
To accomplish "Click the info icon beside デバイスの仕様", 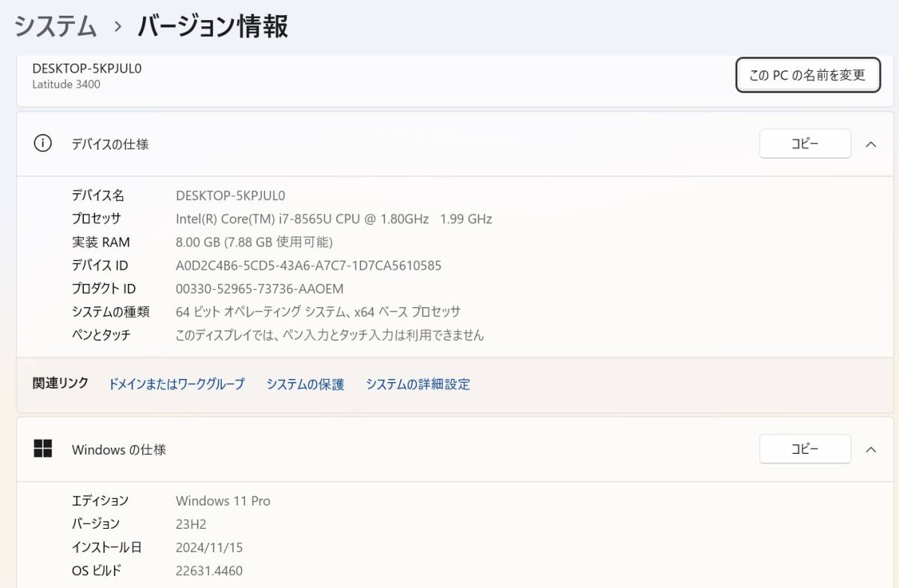I will (x=43, y=144).
